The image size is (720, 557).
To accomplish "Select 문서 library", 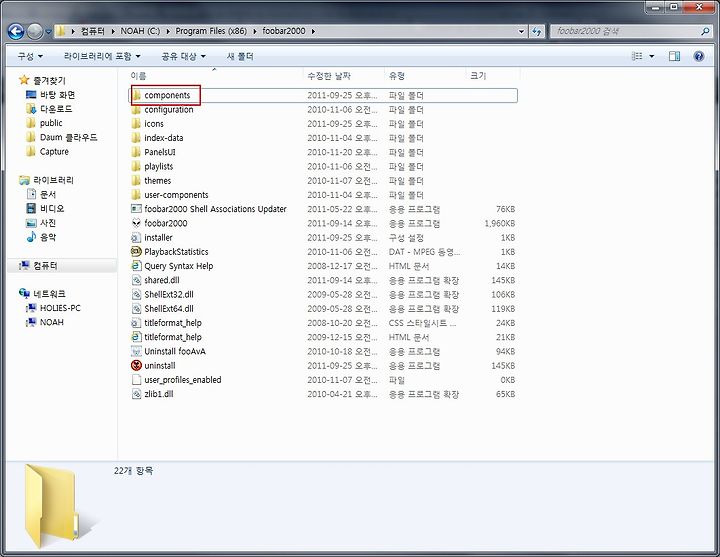I will pos(41,194).
